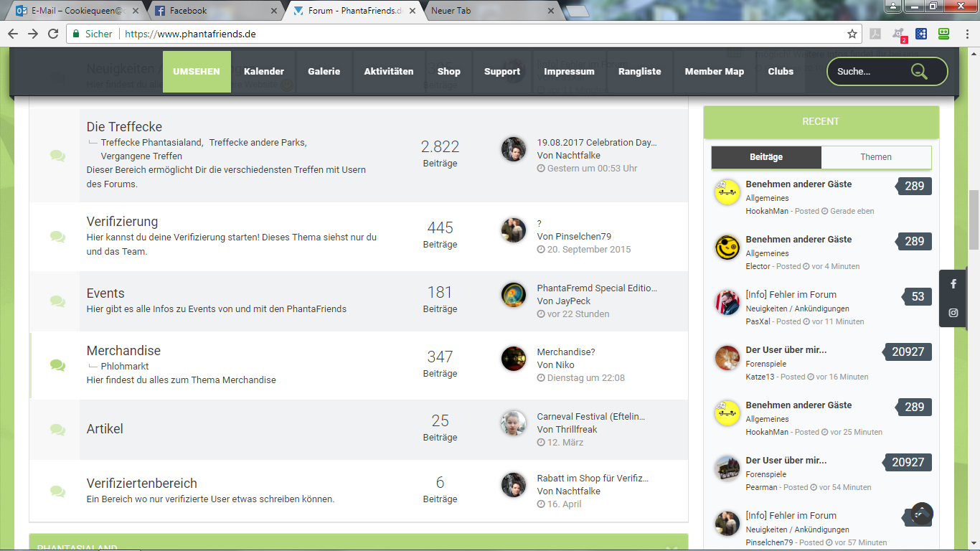Viewport: 980px width, 551px height.
Task: Switch to the Themen tab
Action: tap(876, 157)
